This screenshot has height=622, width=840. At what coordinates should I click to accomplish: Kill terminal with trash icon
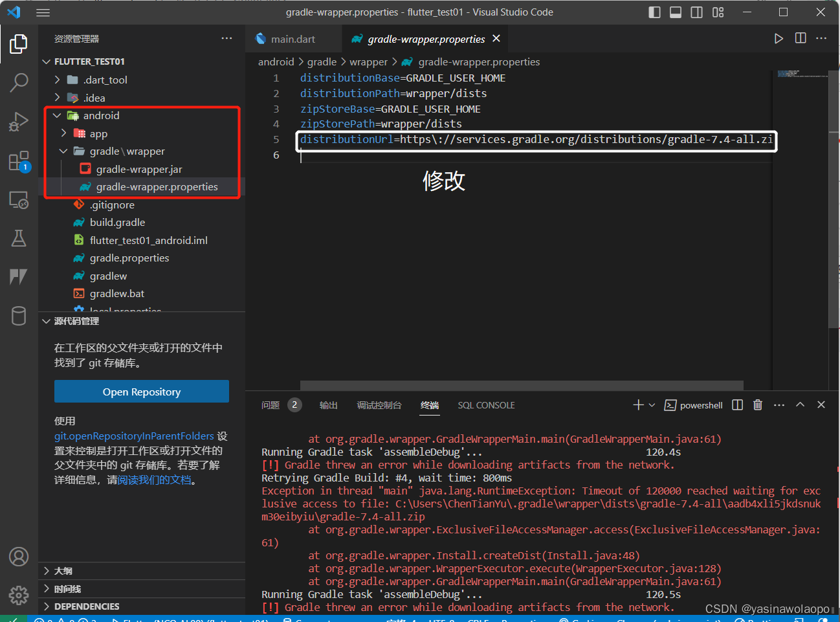tap(758, 405)
